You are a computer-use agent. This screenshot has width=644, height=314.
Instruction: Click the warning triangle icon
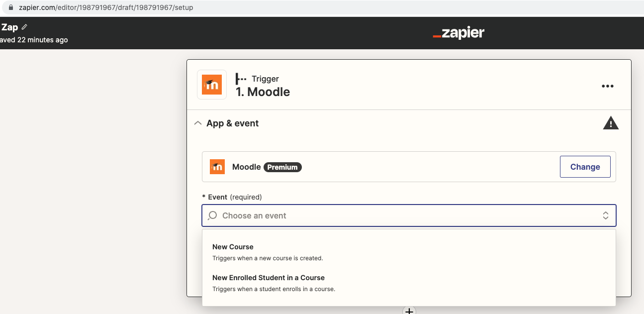coord(610,123)
